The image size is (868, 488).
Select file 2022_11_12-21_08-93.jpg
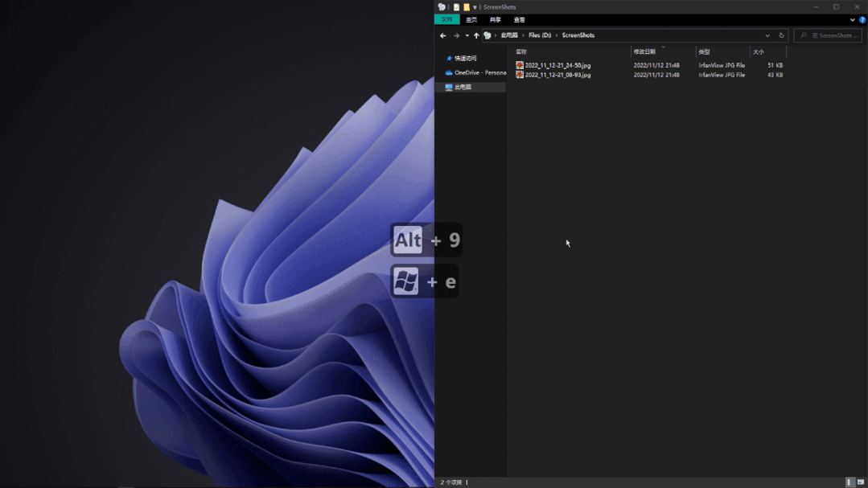pyautogui.click(x=557, y=75)
